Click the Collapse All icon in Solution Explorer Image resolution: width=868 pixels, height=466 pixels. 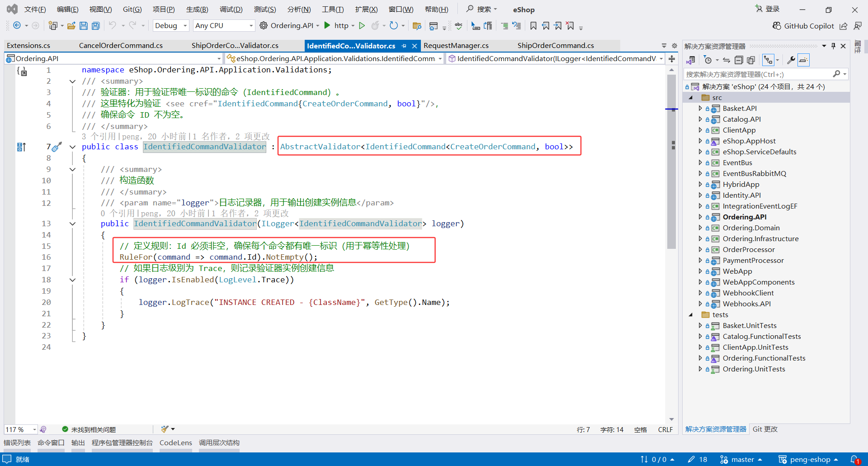pyautogui.click(x=739, y=60)
